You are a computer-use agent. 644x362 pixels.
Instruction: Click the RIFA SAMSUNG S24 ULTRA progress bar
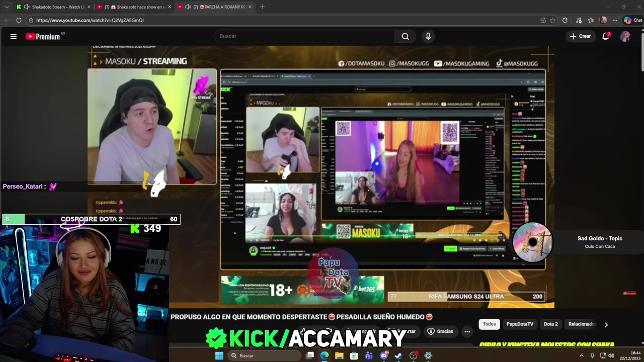click(x=466, y=297)
